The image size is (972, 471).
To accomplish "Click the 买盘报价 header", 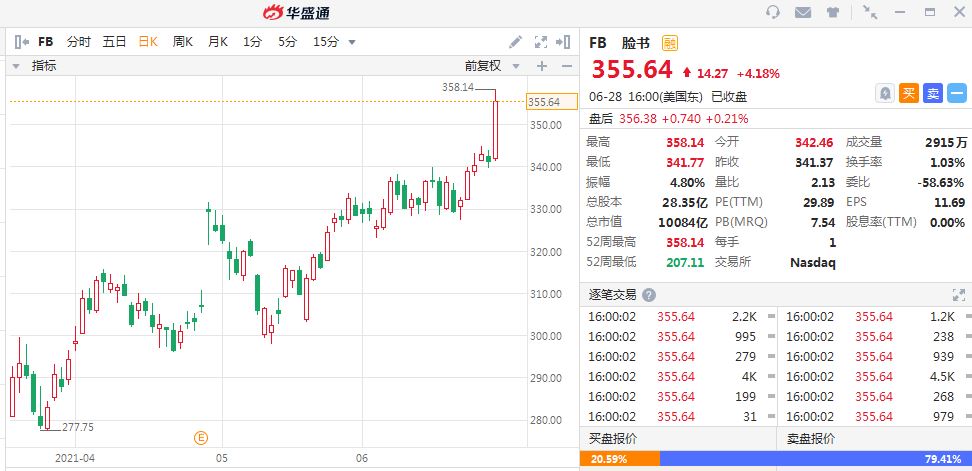I will pyautogui.click(x=614, y=439).
